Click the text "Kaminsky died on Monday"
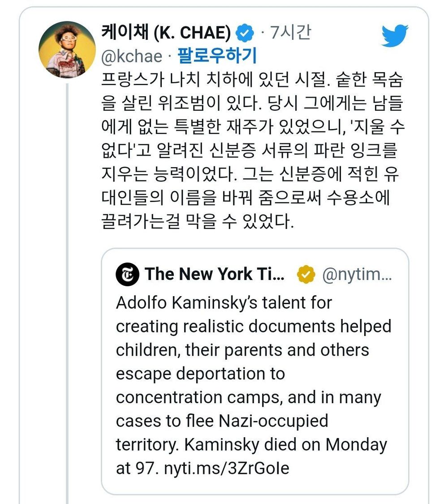Image resolution: width=448 pixels, height=504 pixels. tap(286, 444)
